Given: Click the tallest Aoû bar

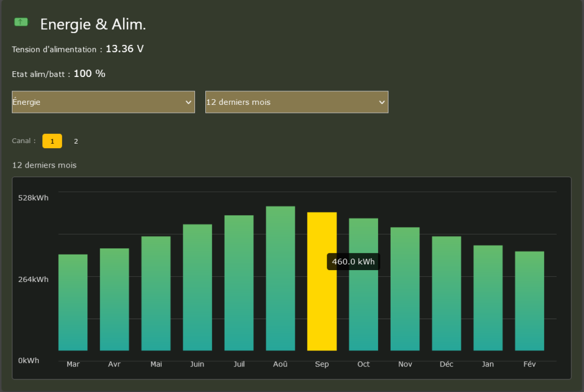Looking at the screenshot, I should (x=281, y=278).
